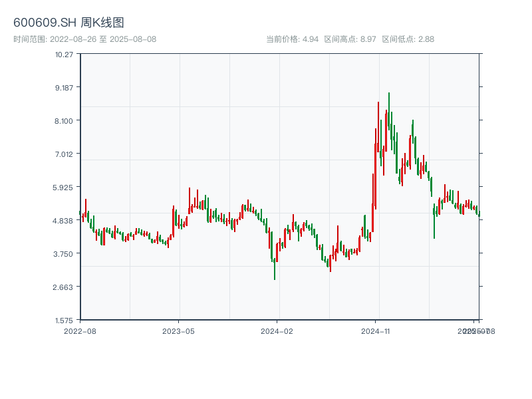This screenshot has height=399, width=532.
Task: Click the y-axis label 10.27
Action: pos(64,55)
